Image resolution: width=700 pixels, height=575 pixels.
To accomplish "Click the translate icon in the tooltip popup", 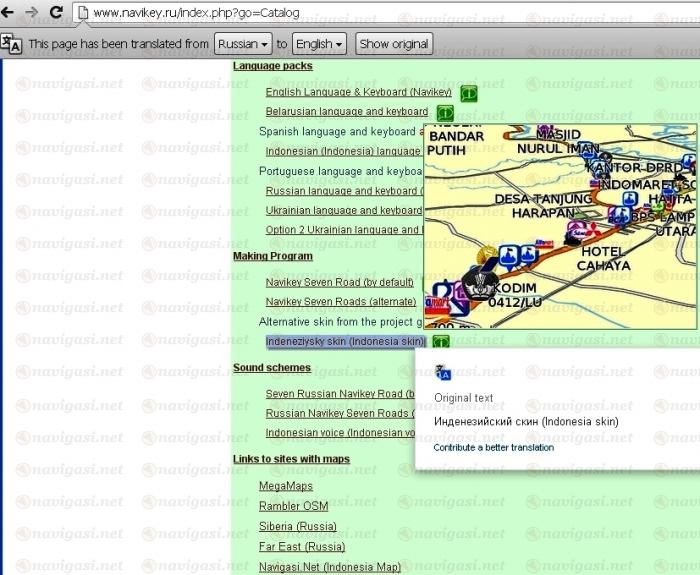I will coord(443,373).
